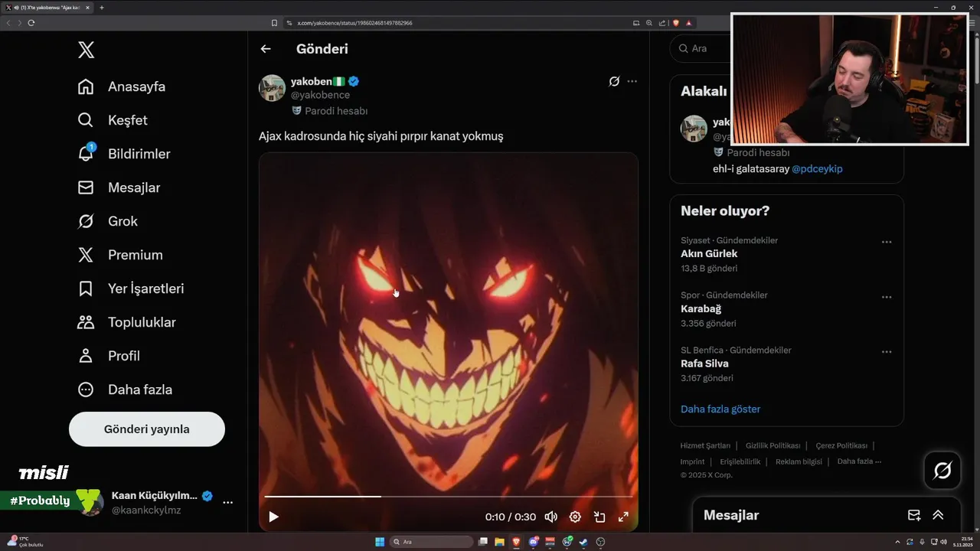This screenshot has width=980, height=551.
Task: Go back with the arrow beside Gönderi
Action: pyautogui.click(x=266, y=49)
